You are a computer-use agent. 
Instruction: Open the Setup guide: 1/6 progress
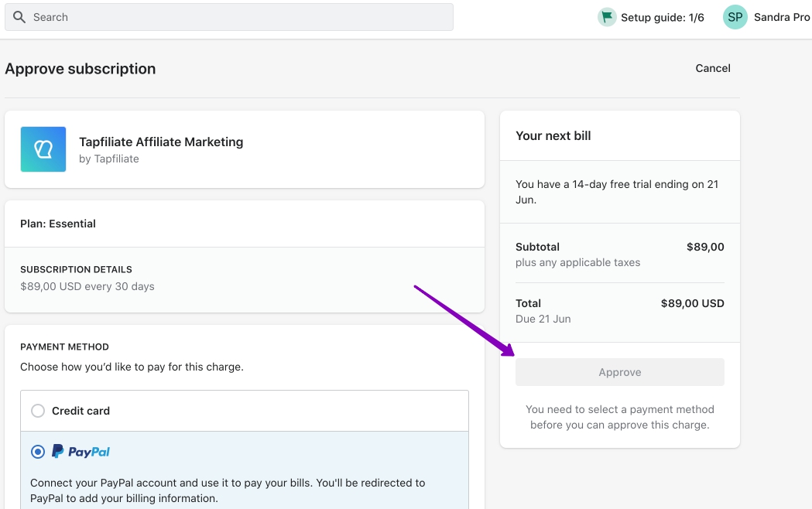click(x=662, y=17)
